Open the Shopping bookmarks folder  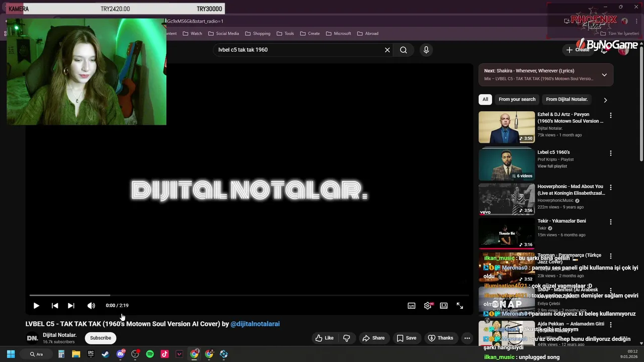point(258,34)
